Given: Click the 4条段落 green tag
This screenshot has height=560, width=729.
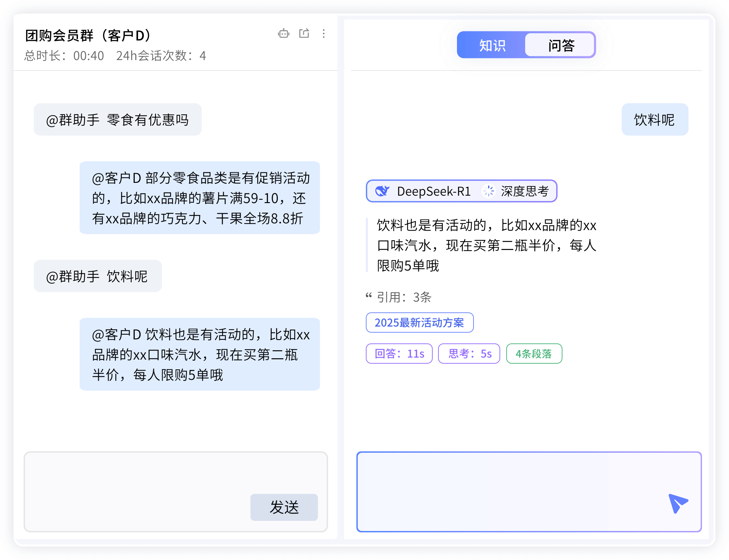Looking at the screenshot, I should [x=534, y=354].
